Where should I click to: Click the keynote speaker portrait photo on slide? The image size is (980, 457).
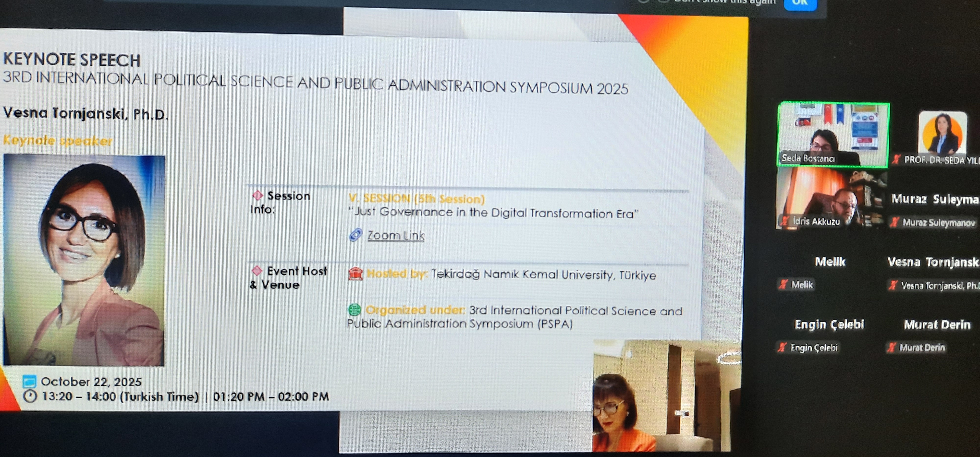[x=84, y=260]
